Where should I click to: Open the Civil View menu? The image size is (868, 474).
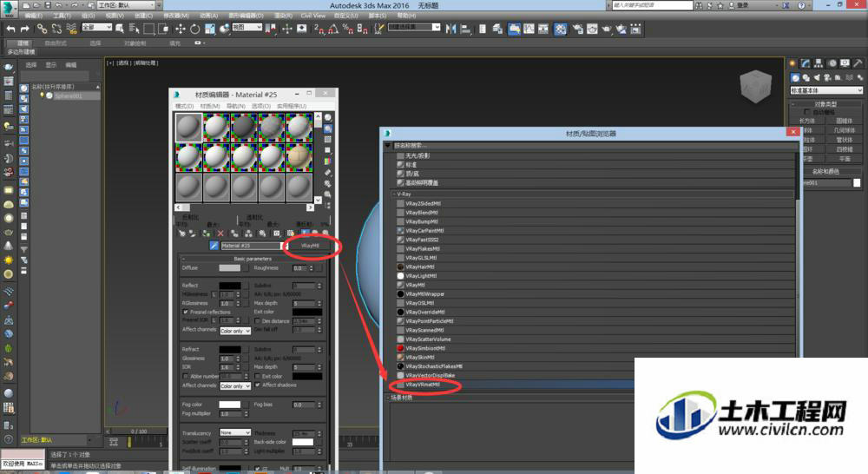(x=313, y=16)
